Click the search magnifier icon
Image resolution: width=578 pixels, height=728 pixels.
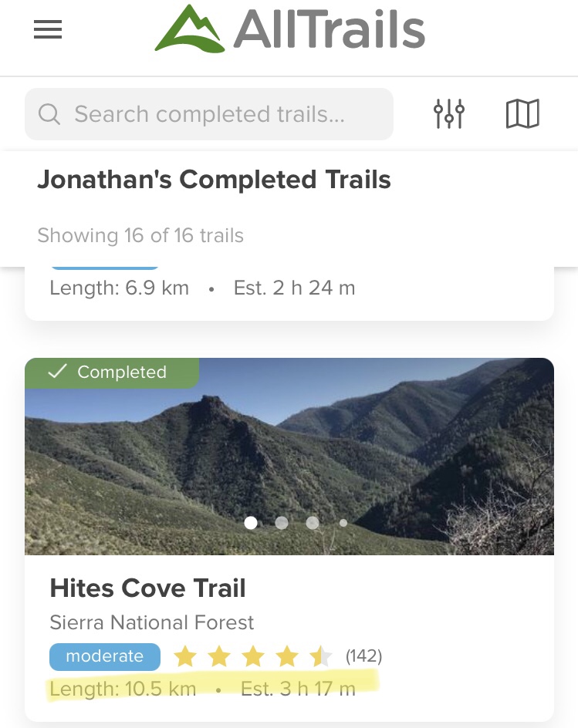point(49,115)
